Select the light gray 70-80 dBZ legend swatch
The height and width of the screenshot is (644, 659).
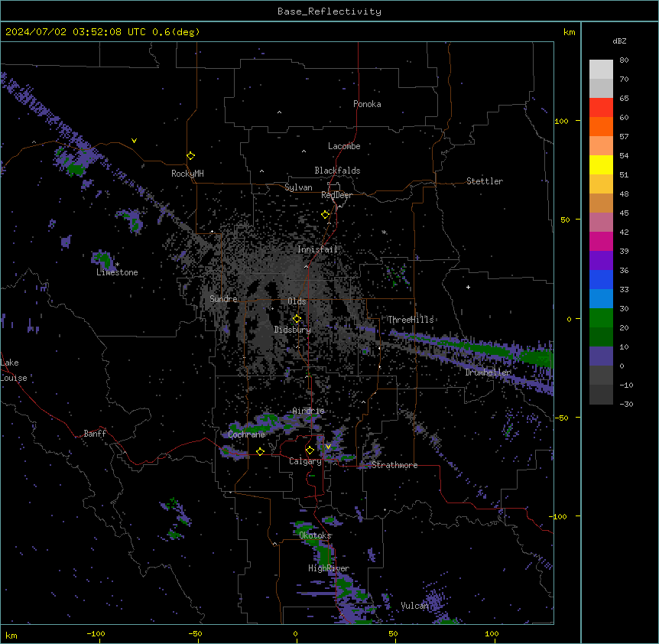pos(601,69)
